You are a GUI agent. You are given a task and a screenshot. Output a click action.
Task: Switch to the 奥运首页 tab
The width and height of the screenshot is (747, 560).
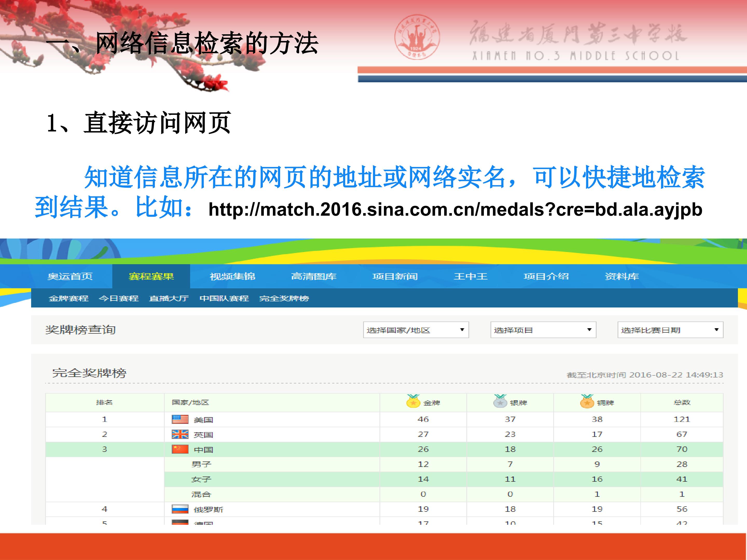point(70,276)
